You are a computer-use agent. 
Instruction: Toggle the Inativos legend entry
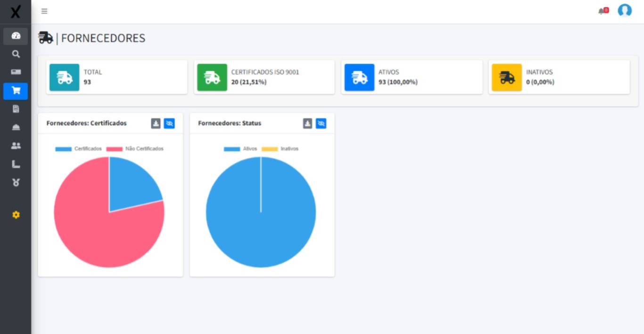(280, 149)
